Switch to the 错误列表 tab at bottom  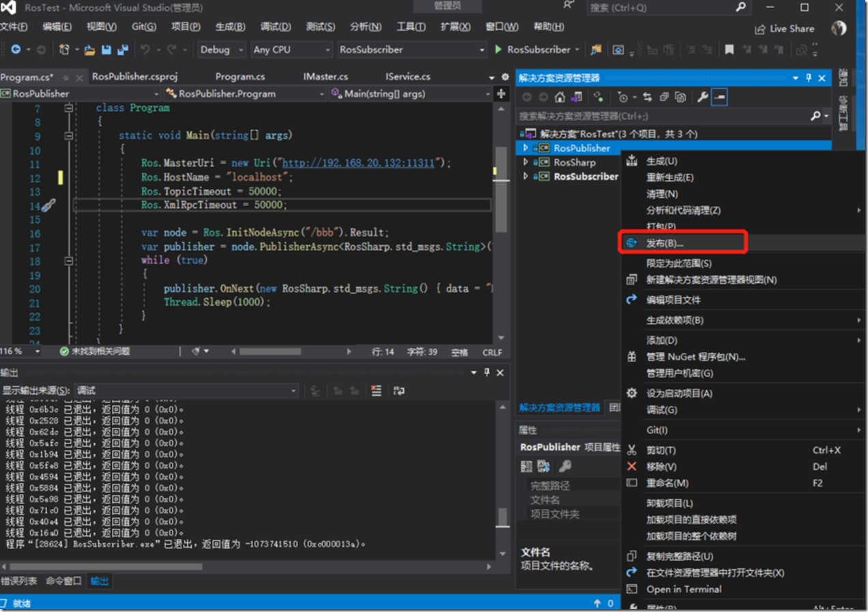(x=19, y=581)
